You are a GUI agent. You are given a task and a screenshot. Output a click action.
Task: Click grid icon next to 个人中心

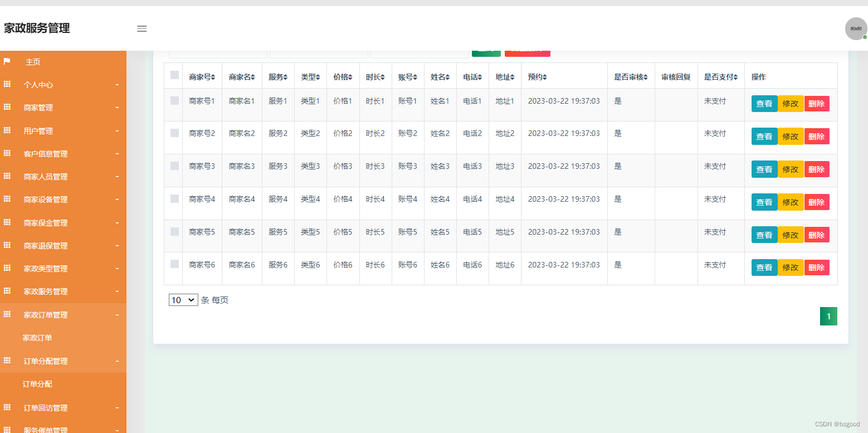click(x=7, y=84)
